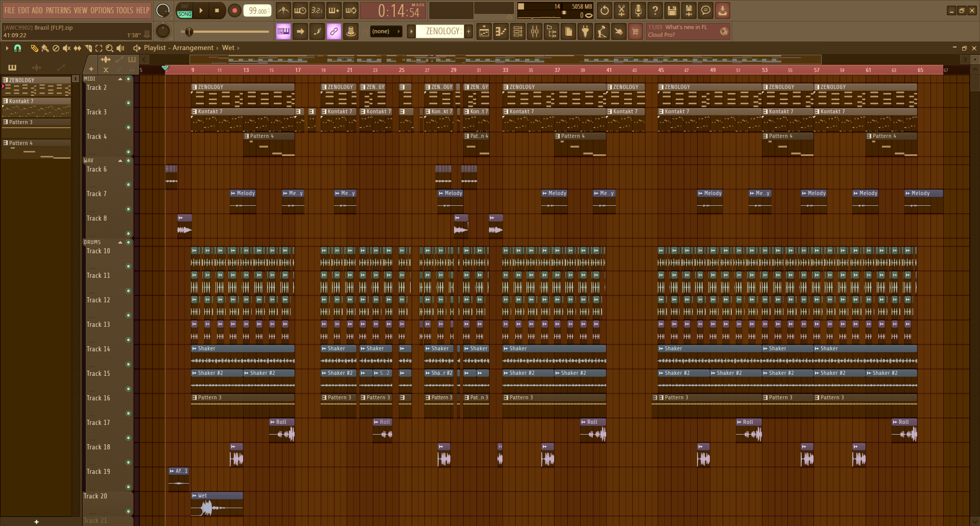Screen dimensions: 980x526
Task: Open the Wet breadcrumb dropdown
Action: (228, 48)
